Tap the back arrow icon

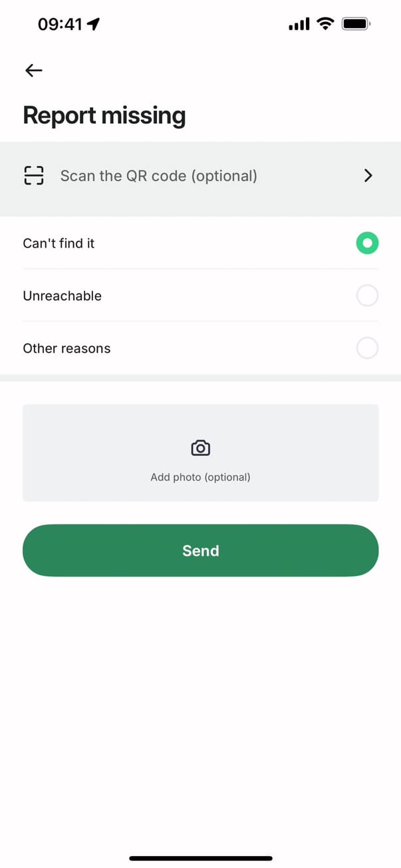coord(33,71)
